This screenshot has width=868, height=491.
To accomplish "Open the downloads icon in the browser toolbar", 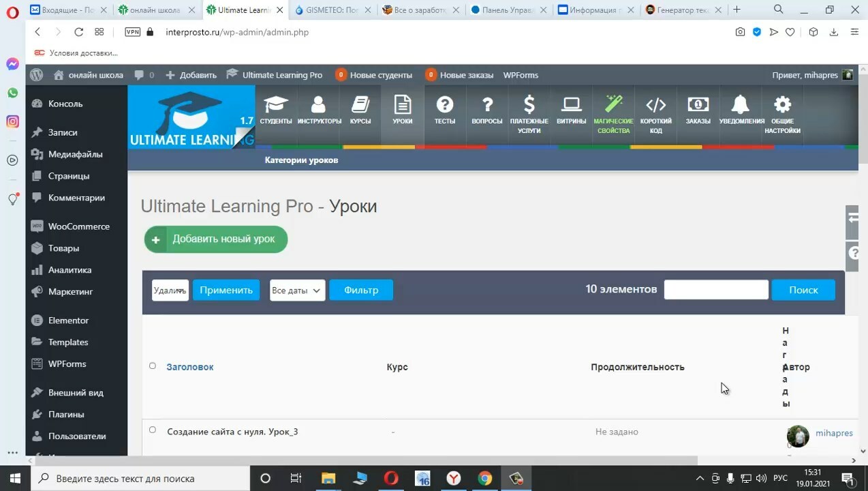I will point(833,32).
